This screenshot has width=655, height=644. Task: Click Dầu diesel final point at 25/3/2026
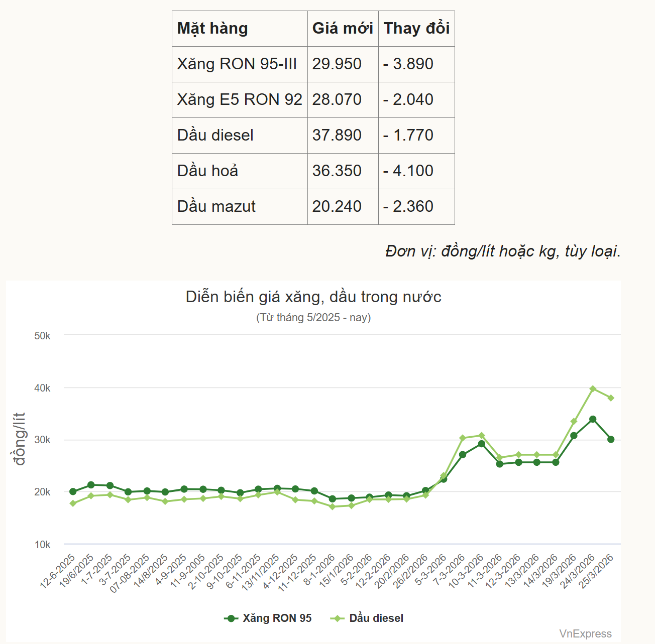[611, 398]
